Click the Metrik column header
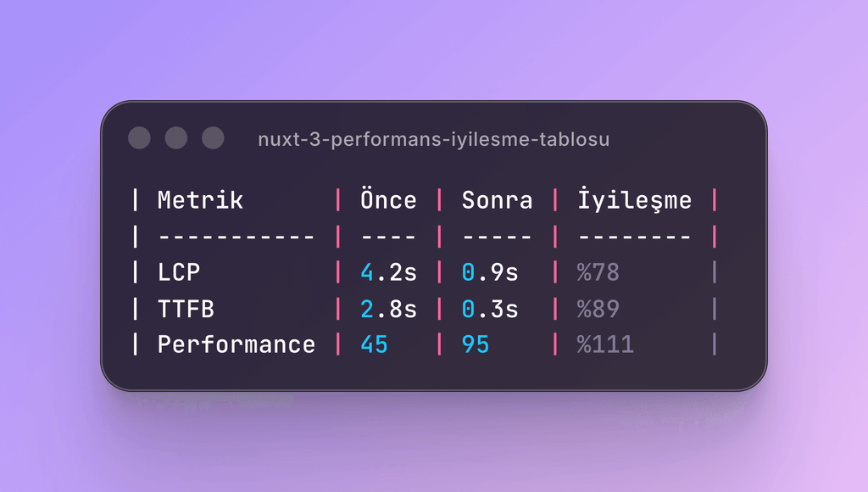The image size is (868, 492). [x=199, y=201]
